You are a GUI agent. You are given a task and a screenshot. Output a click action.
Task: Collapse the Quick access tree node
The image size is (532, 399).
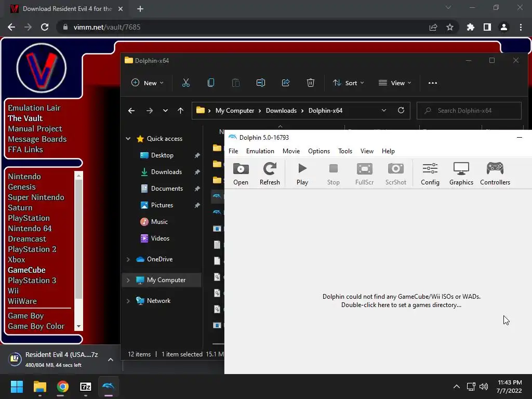tap(128, 138)
